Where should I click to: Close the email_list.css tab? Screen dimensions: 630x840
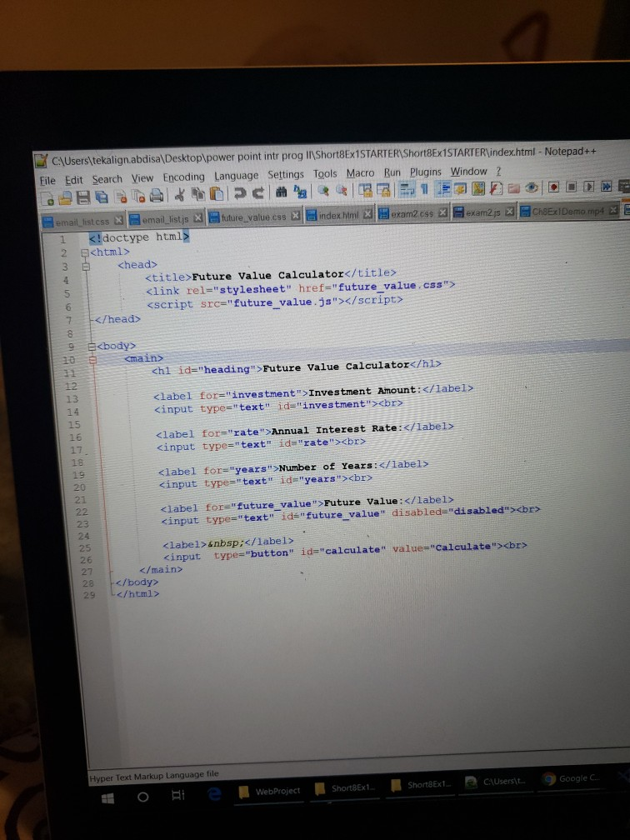coord(118,220)
